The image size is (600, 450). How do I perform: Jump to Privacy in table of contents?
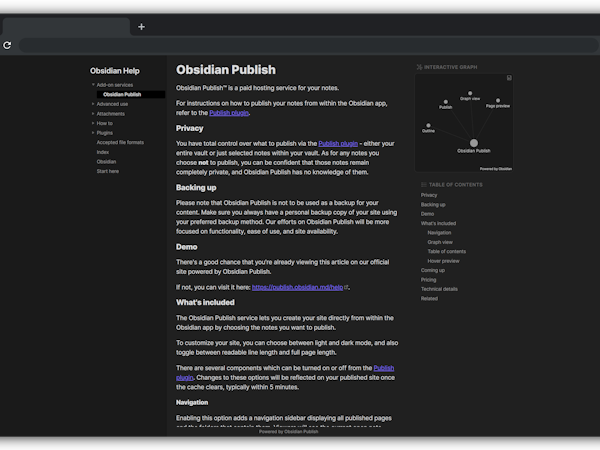coord(429,195)
